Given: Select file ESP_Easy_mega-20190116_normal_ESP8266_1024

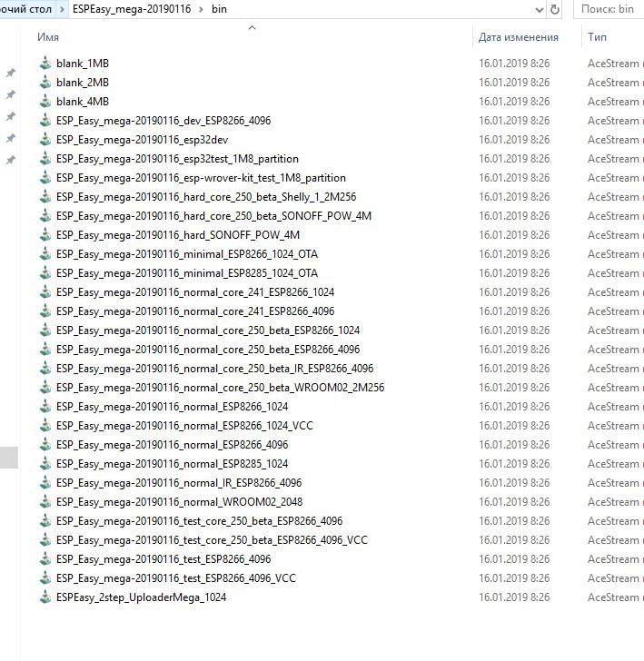Looking at the screenshot, I should click(x=172, y=407).
